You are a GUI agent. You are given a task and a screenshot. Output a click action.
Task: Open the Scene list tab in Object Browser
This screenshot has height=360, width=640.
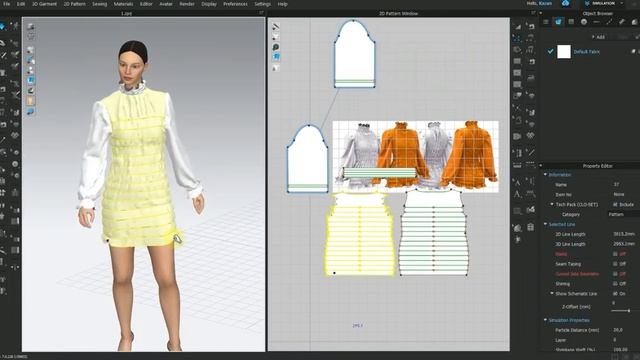pyautogui.click(x=546, y=22)
